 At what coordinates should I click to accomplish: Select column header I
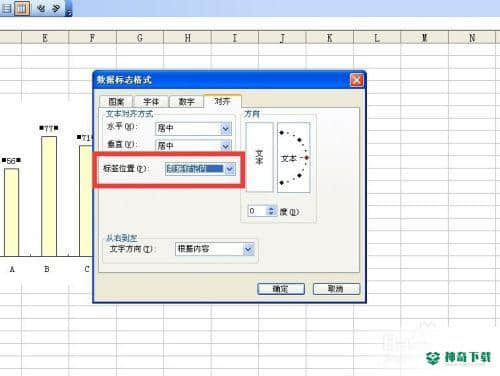[x=235, y=38]
